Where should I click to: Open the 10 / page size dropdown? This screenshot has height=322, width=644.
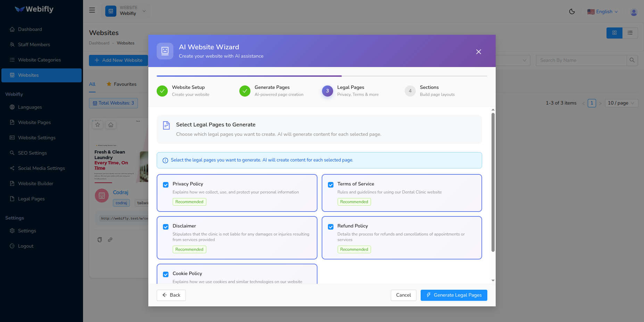point(621,103)
